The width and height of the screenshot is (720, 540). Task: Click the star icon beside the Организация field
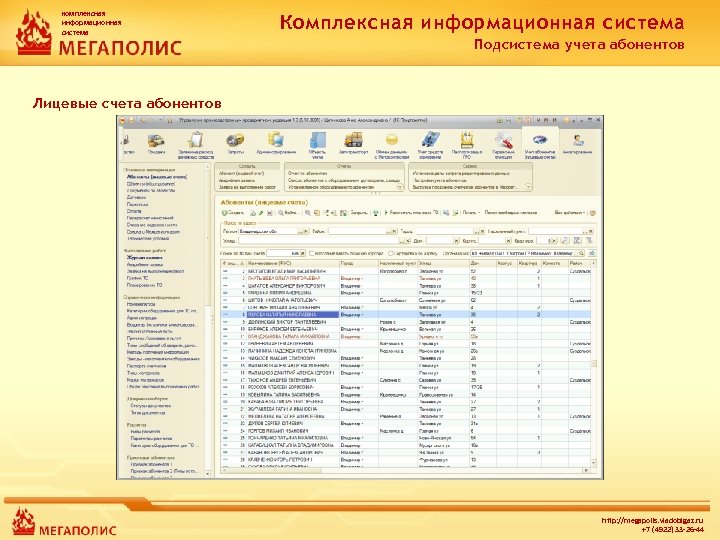pos(592,253)
